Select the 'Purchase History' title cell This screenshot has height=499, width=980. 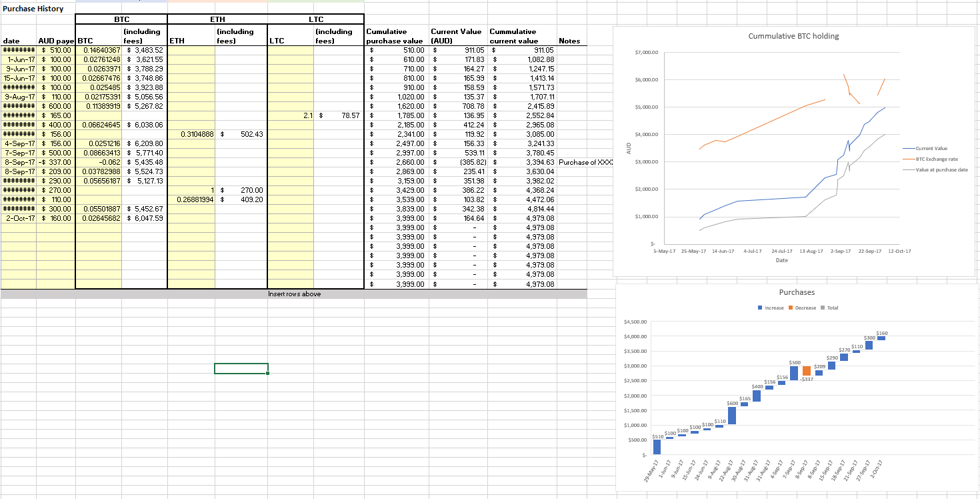click(34, 9)
